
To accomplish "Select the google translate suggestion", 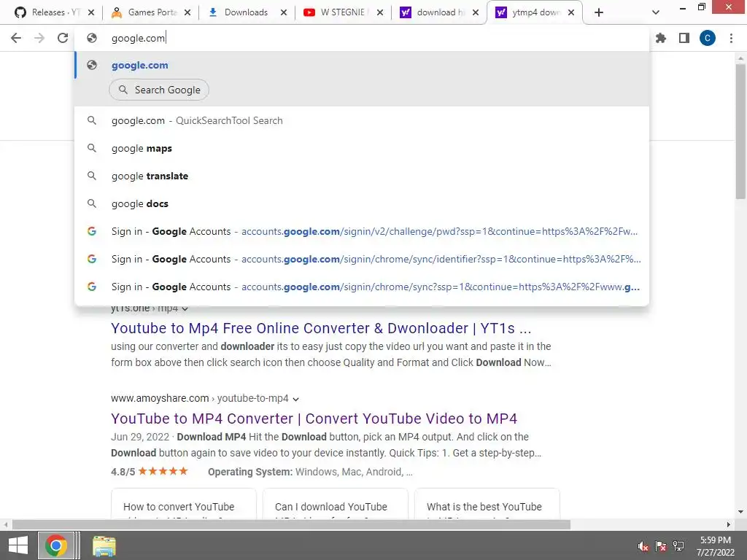I will [362, 176].
